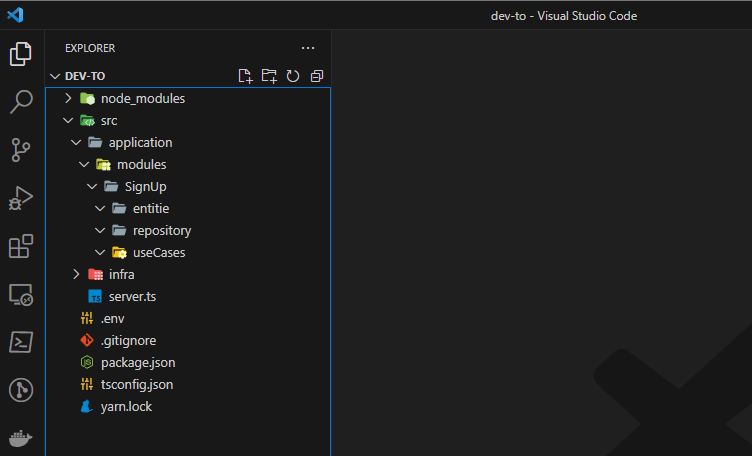Expand the infra folder chevron

pos(76,274)
